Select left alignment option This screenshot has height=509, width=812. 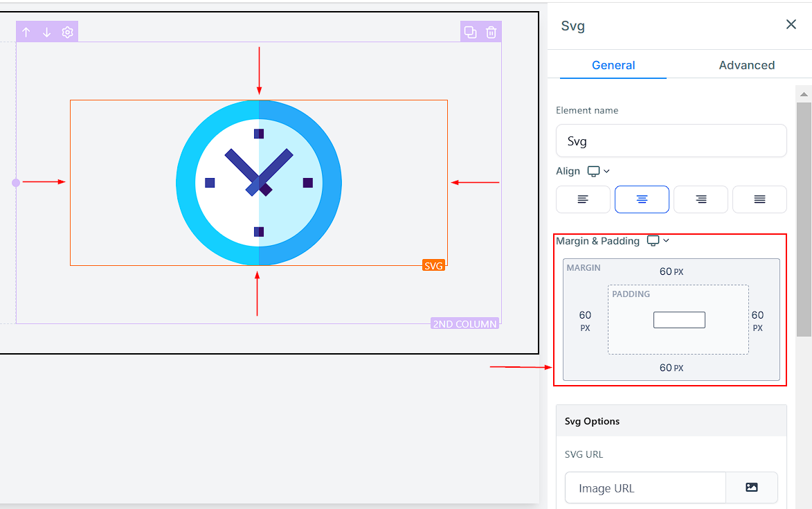583,199
